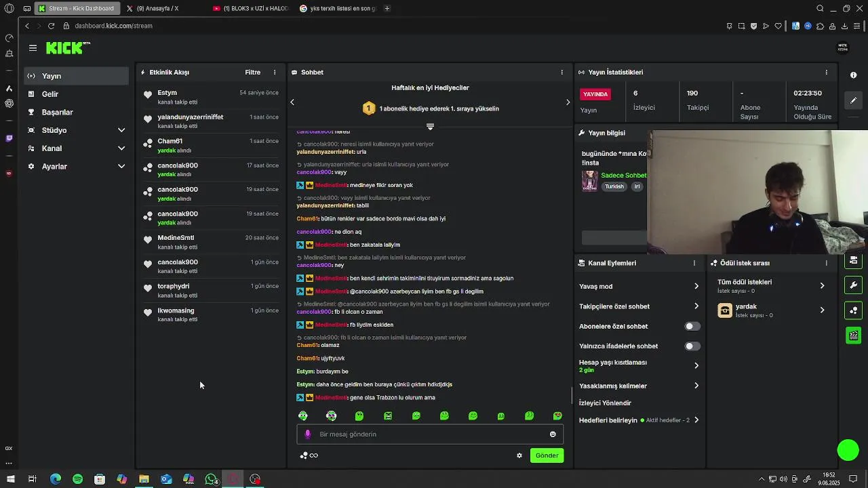Open Sadece Sohbet category link

click(624, 176)
